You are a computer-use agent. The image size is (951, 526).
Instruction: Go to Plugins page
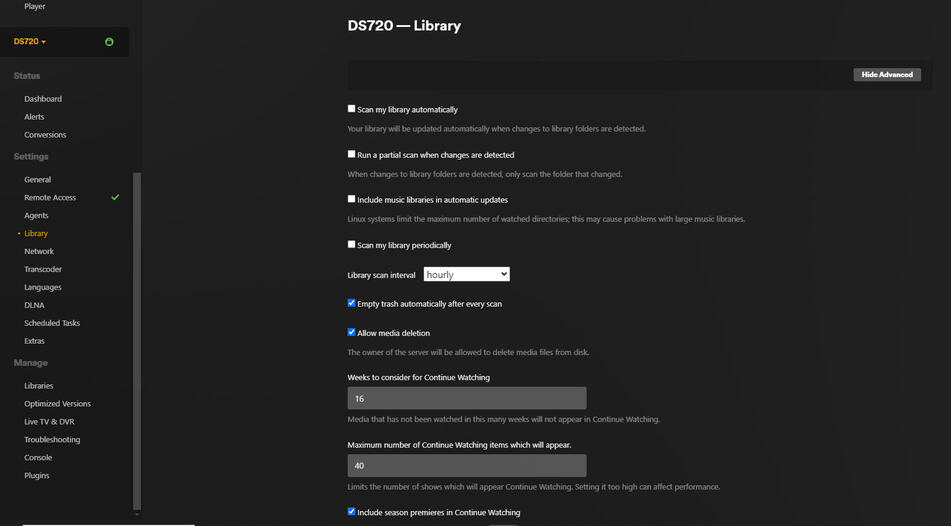pyautogui.click(x=37, y=476)
